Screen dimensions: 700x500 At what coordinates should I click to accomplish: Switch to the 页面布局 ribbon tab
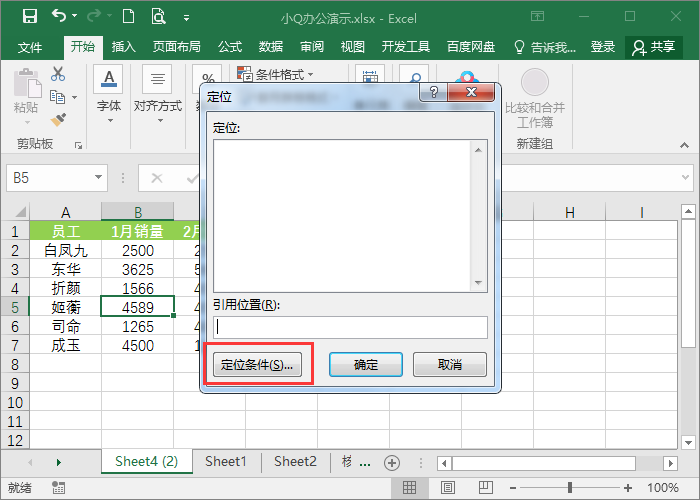pyautogui.click(x=177, y=46)
